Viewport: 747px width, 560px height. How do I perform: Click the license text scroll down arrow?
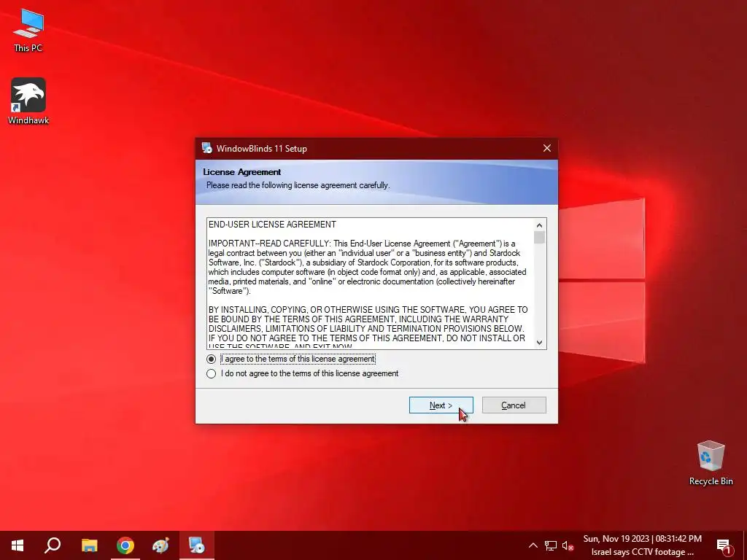(x=539, y=343)
